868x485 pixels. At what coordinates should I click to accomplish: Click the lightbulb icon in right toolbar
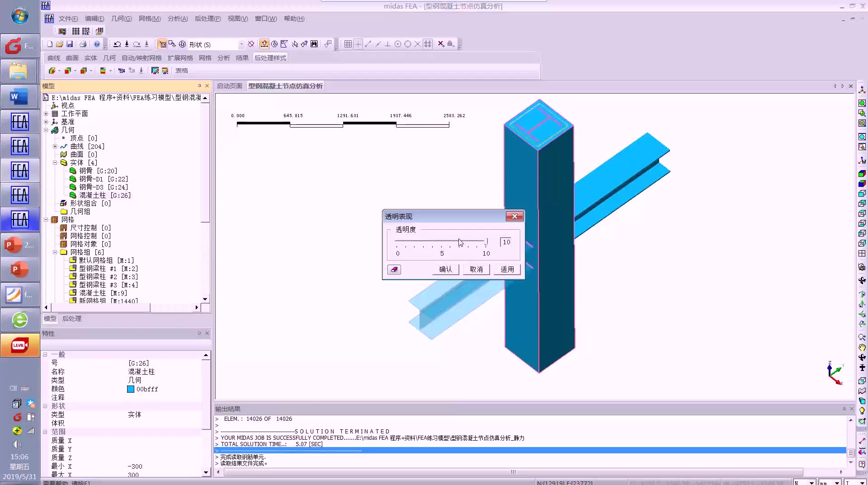pyautogui.click(x=862, y=411)
